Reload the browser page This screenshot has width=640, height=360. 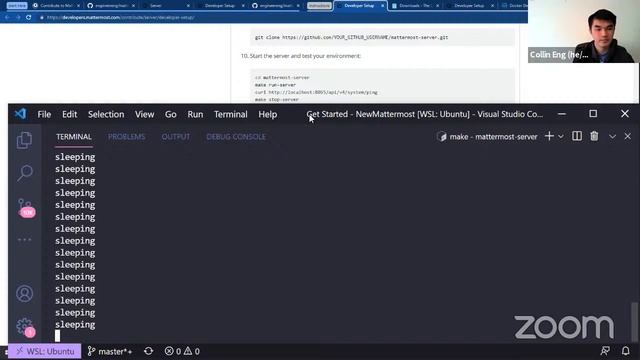(29, 18)
